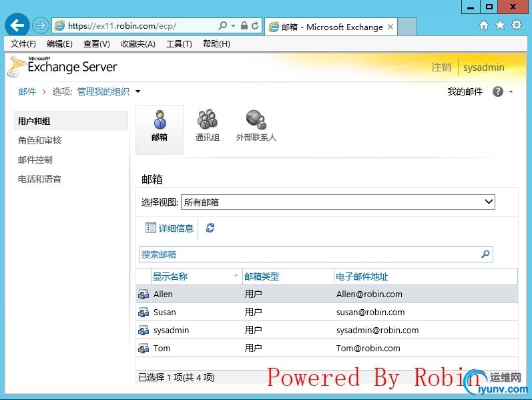Open Favorites star icon
532x400 pixels.
pos(500,25)
